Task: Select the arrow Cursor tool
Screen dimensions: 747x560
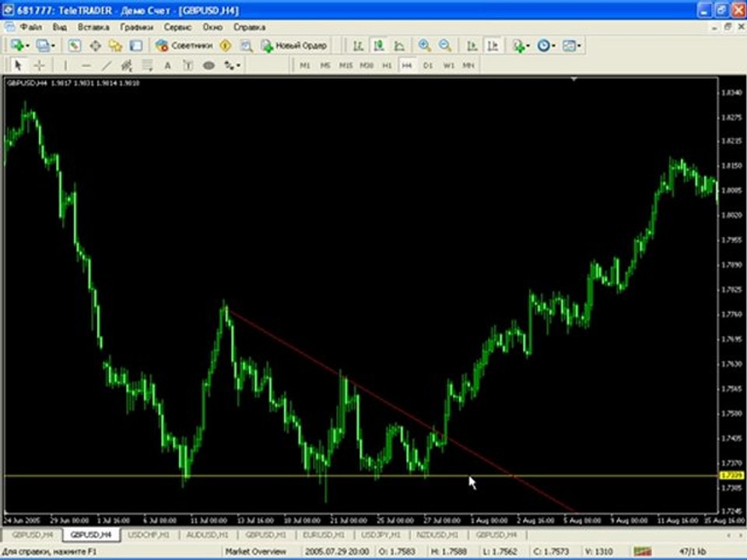Action: tap(18, 65)
